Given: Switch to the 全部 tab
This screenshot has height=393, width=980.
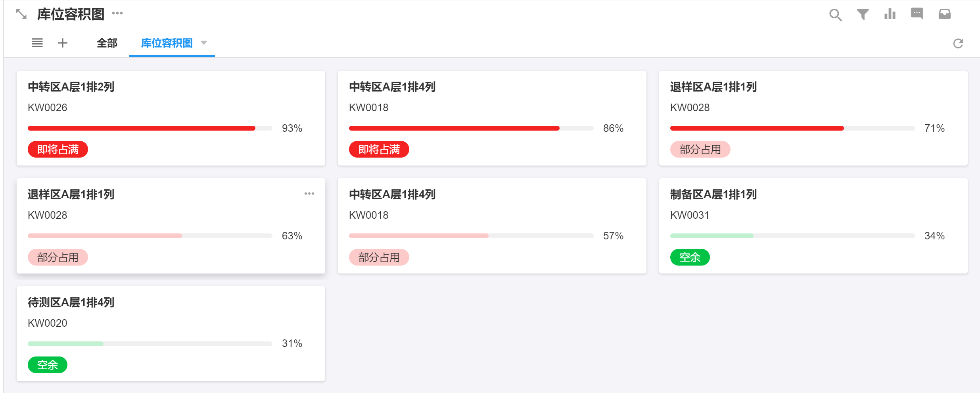Looking at the screenshot, I should [107, 43].
